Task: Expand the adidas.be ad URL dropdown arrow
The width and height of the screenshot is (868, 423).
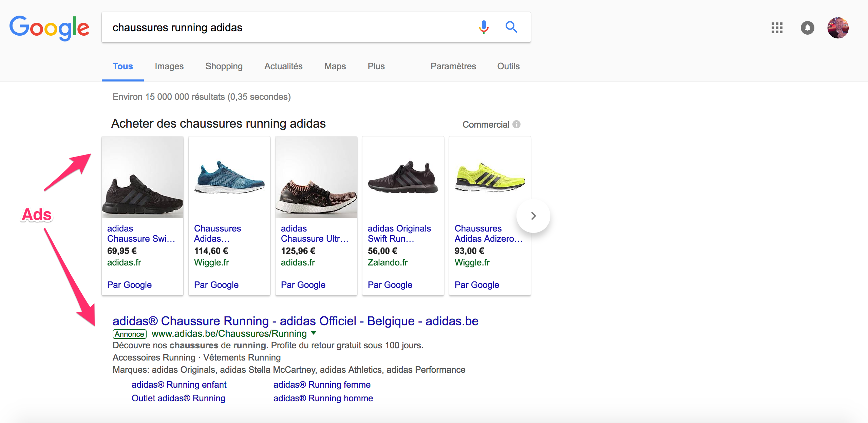Action: click(x=314, y=333)
